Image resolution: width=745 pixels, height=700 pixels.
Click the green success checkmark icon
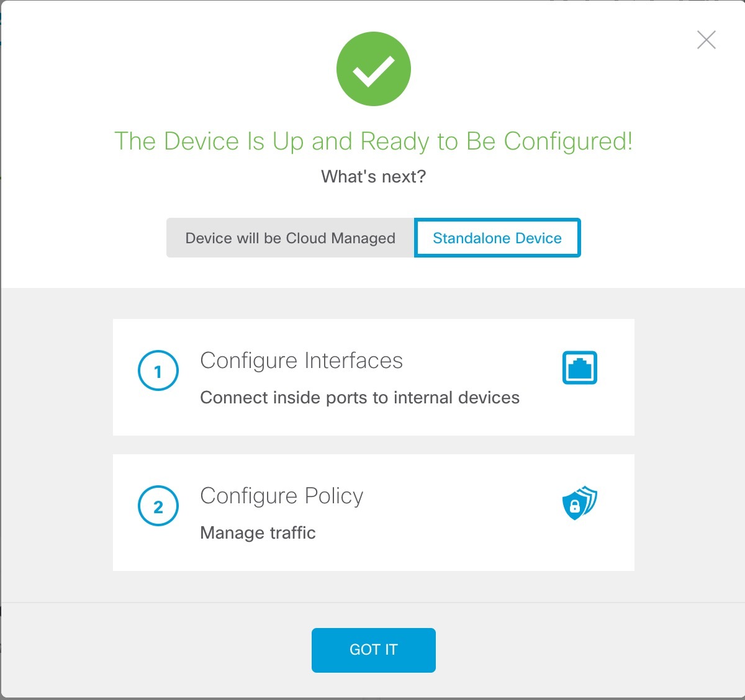[x=373, y=68]
